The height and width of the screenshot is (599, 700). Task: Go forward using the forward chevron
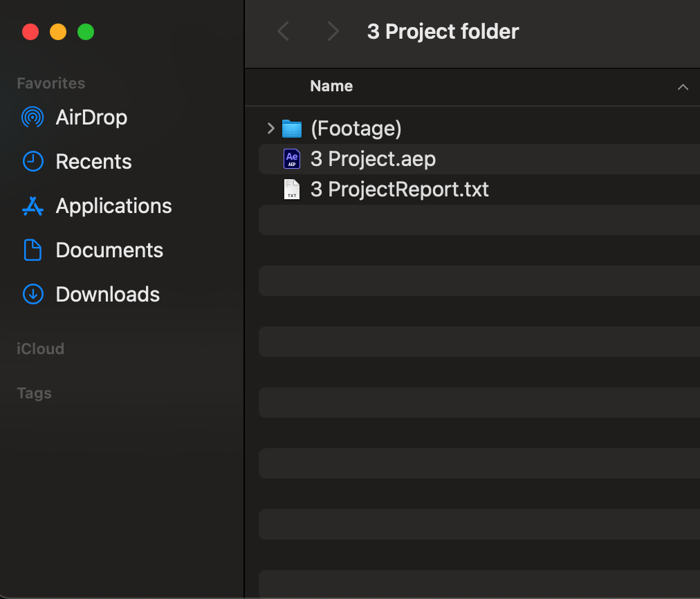[x=333, y=31]
